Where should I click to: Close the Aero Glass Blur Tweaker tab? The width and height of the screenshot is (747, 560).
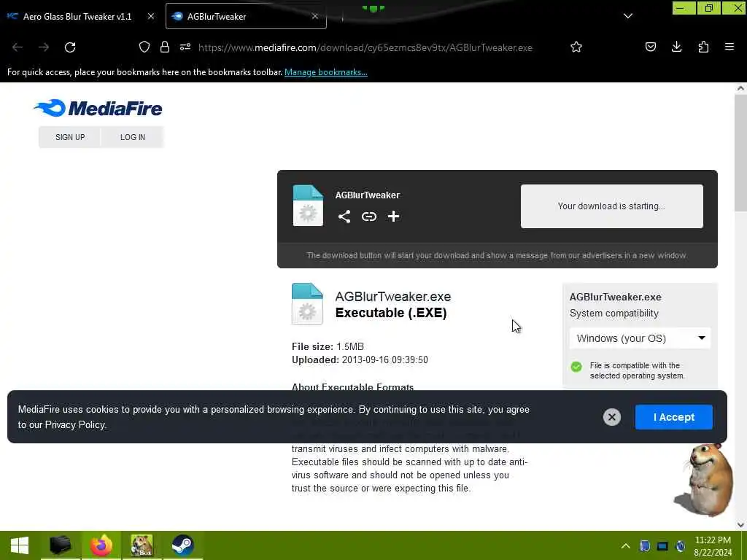pos(151,16)
